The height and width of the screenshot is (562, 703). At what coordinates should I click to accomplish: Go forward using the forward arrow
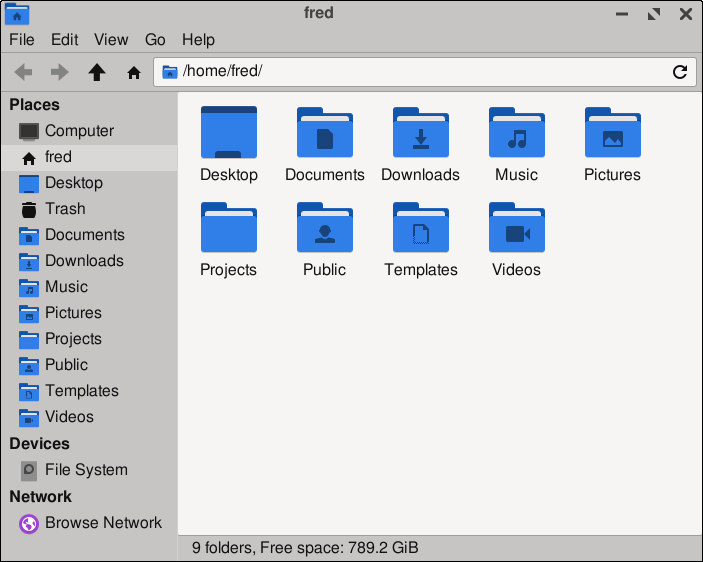pyautogui.click(x=60, y=72)
